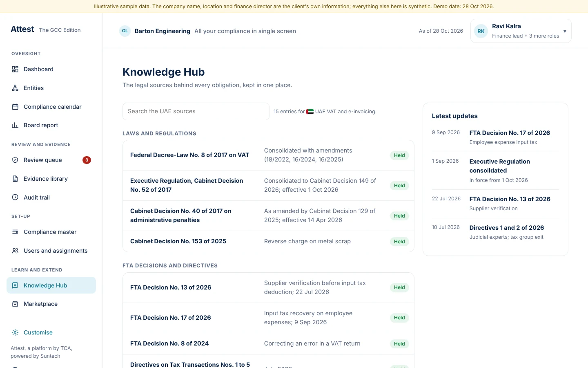588x368 pixels.
Task: Go to Entities page
Action: click(x=51, y=88)
